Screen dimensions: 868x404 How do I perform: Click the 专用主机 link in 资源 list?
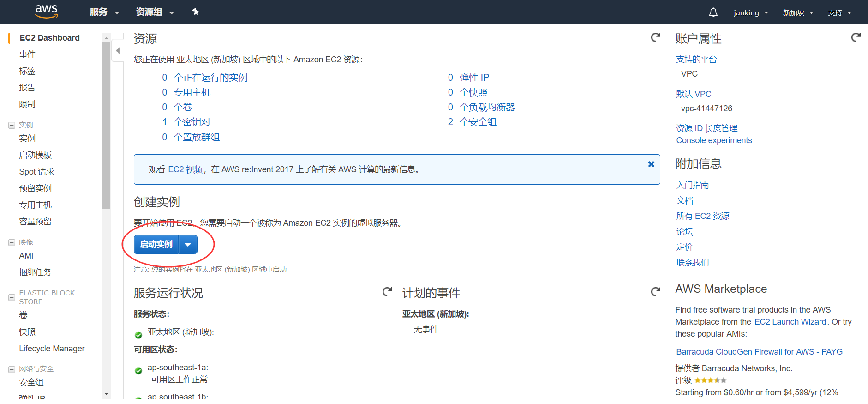coord(192,92)
